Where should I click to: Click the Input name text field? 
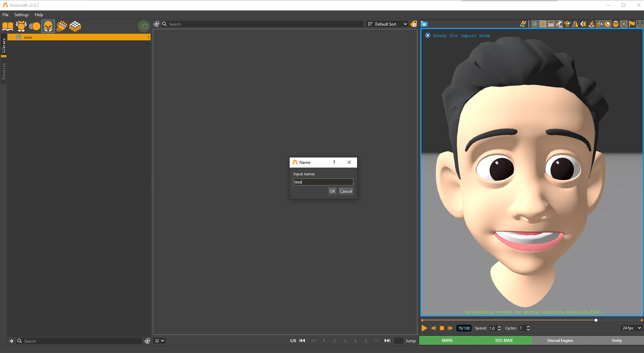[x=323, y=182]
